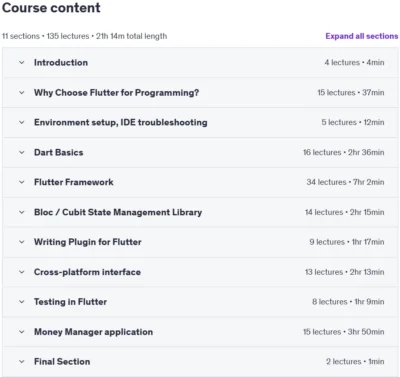The height and width of the screenshot is (377, 400).
Task: Select the Dart Basics section title
Action: coord(59,152)
